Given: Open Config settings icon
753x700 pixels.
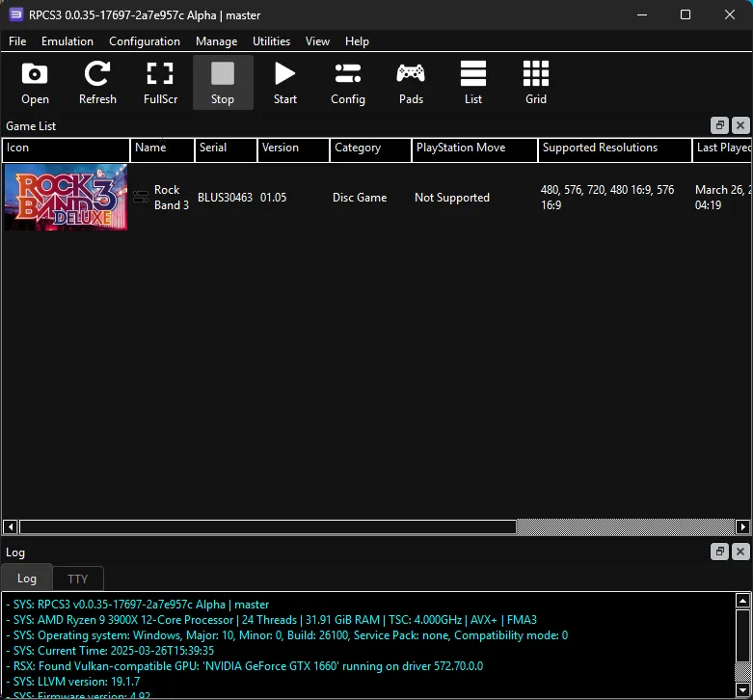Looking at the screenshot, I should click(348, 83).
